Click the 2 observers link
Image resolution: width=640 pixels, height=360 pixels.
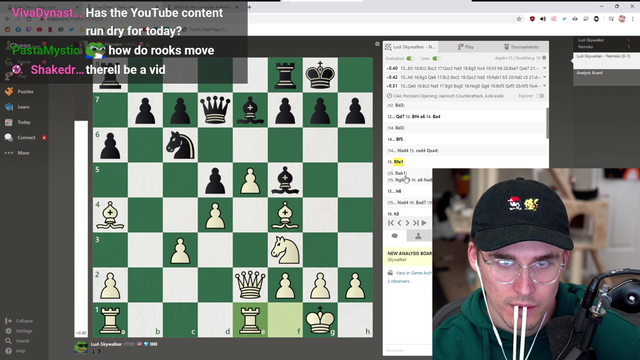pos(398,281)
